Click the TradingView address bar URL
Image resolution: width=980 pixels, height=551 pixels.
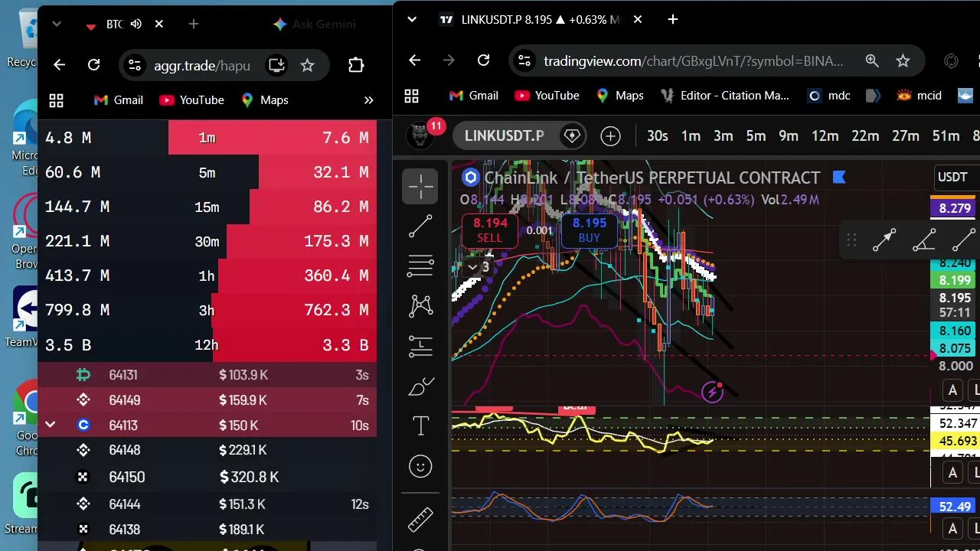[693, 60]
